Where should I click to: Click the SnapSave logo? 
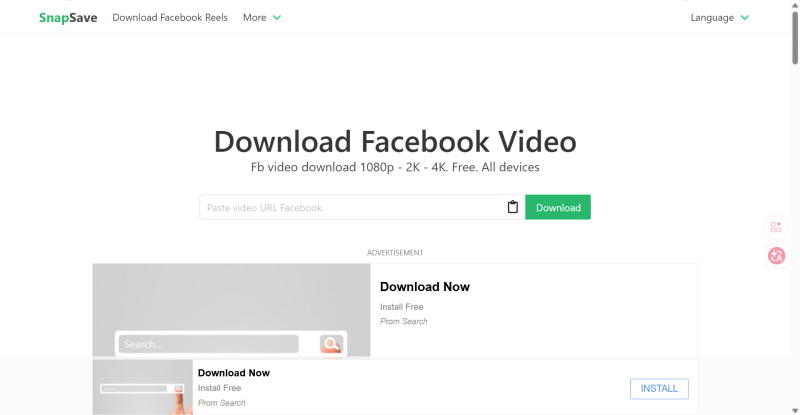68,17
